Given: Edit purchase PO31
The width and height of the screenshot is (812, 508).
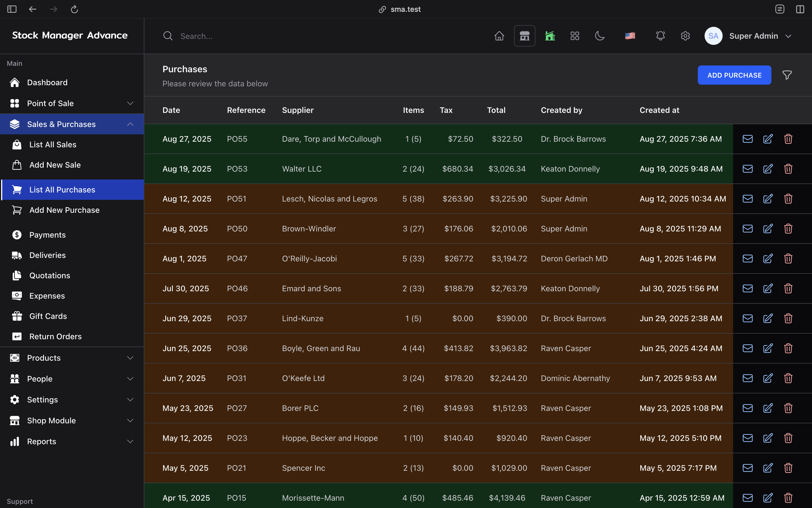Looking at the screenshot, I should 768,378.
